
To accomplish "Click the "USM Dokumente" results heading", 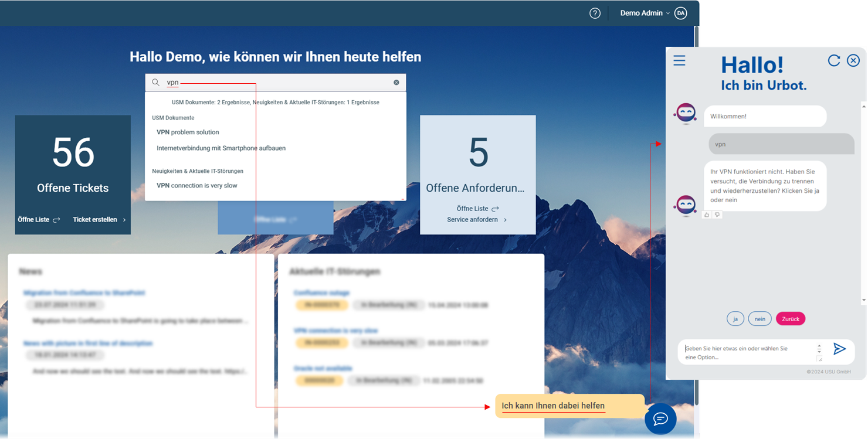I will pyautogui.click(x=173, y=118).
